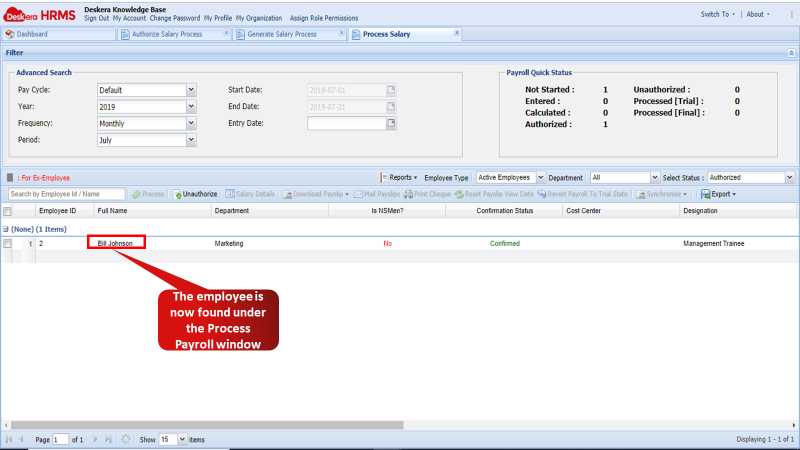Close the Generate Salary Process tab
The height and width of the screenshot is (450, 800).
click(341, 33)
